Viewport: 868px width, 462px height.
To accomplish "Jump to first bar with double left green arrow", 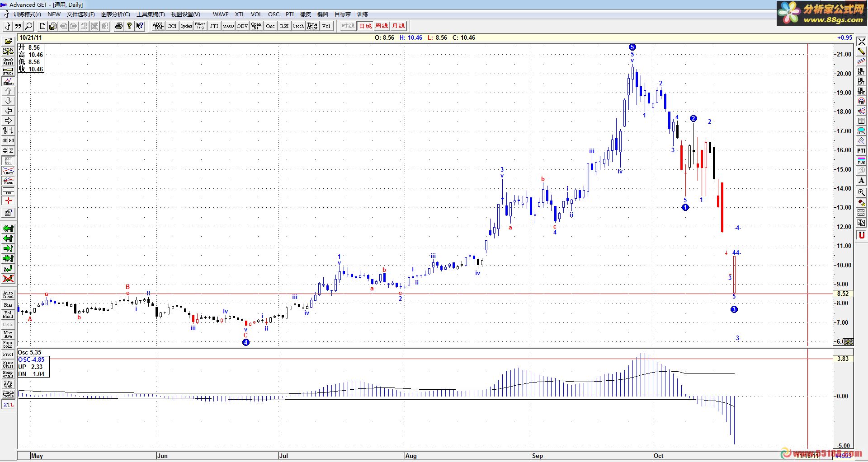I will (8, 229).
